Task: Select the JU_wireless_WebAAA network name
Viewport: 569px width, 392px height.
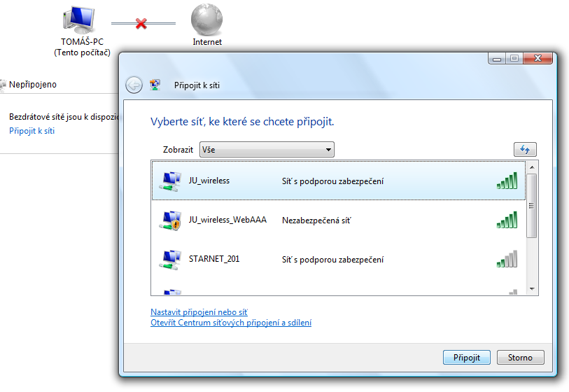Action: click(227, 220)
